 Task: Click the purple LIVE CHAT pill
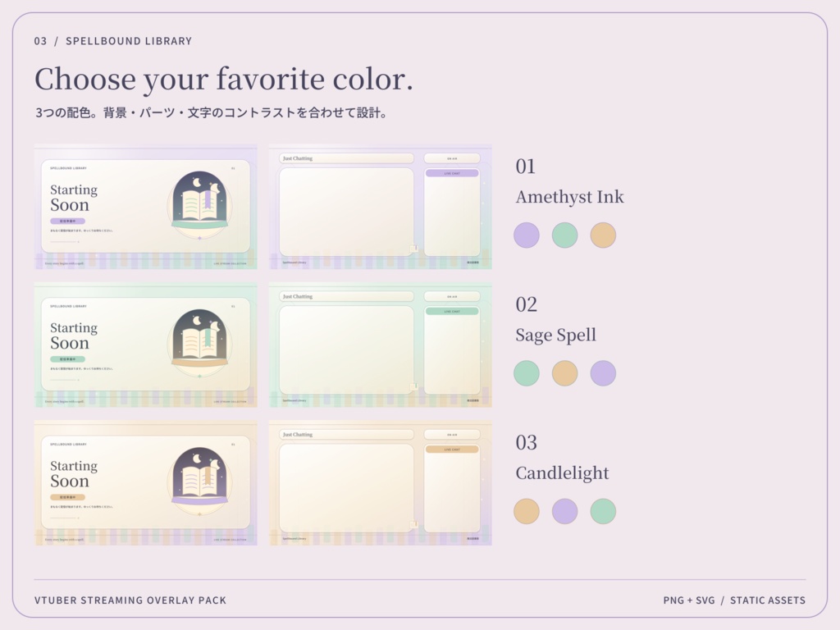point(452,173)
